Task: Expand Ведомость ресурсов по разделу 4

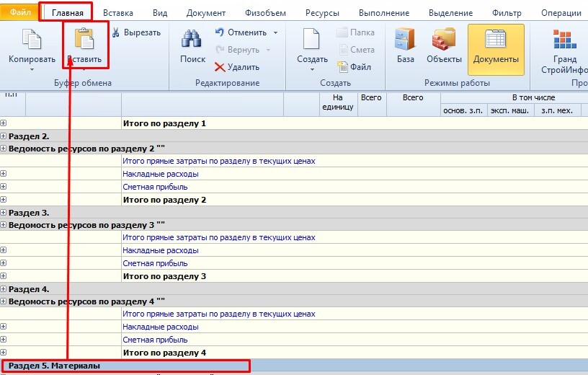Action: 4,301
